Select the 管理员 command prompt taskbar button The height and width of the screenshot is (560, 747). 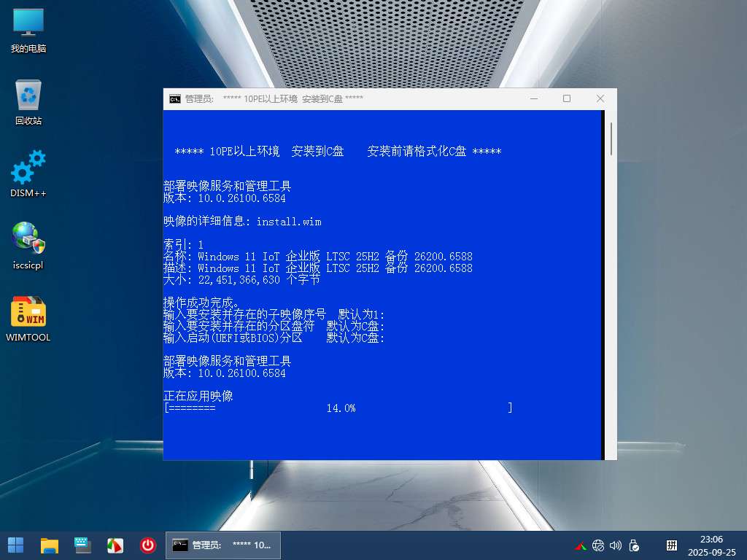point(223,545)
